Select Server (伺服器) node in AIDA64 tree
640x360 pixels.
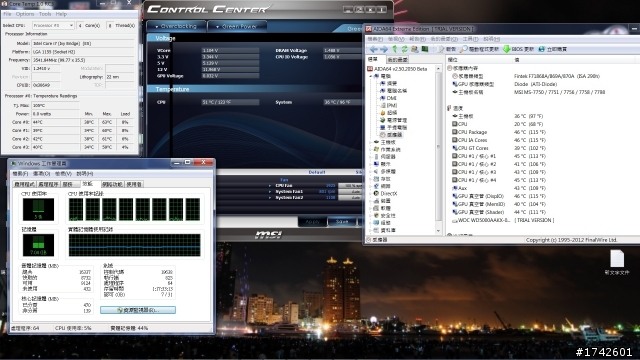[384, 157]
